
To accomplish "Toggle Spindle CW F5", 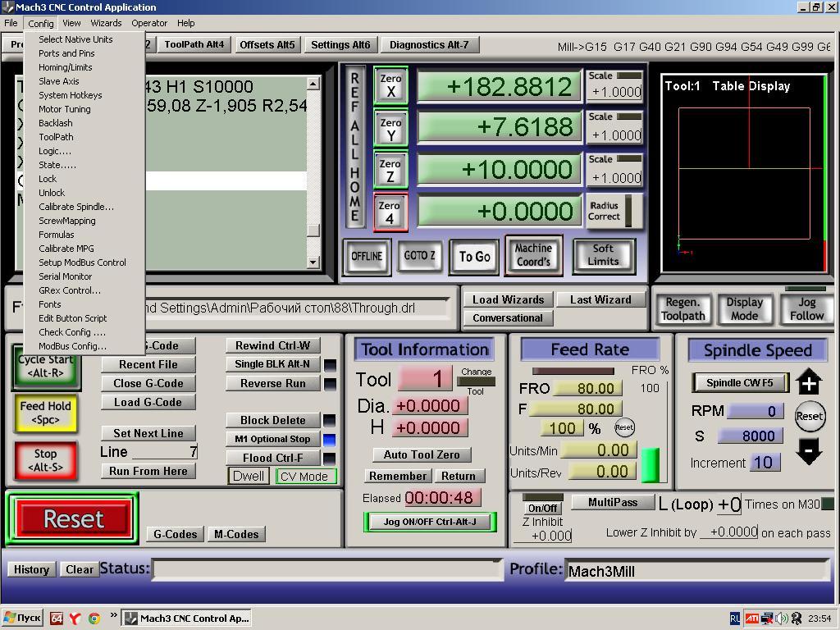I will (740, 383).
